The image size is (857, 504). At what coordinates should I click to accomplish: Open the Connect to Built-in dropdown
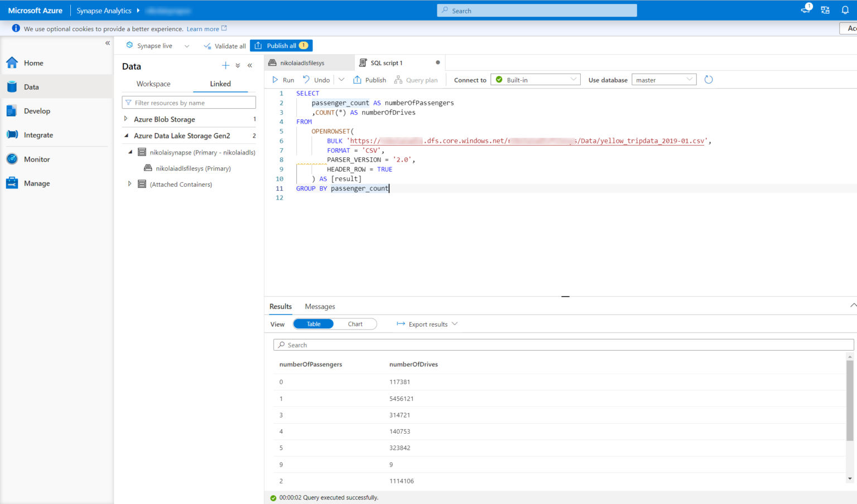[535, 80]
